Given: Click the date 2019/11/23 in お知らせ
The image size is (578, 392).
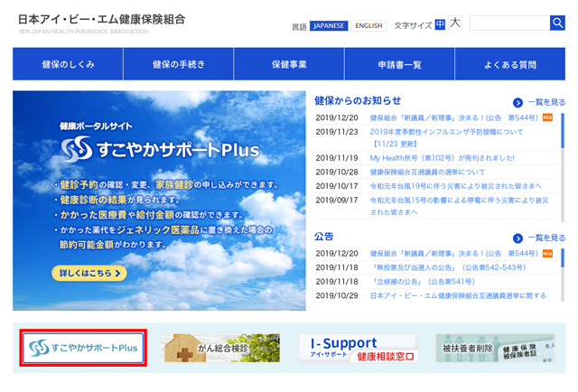Looking at the screenshot, I should click(337, 132).
